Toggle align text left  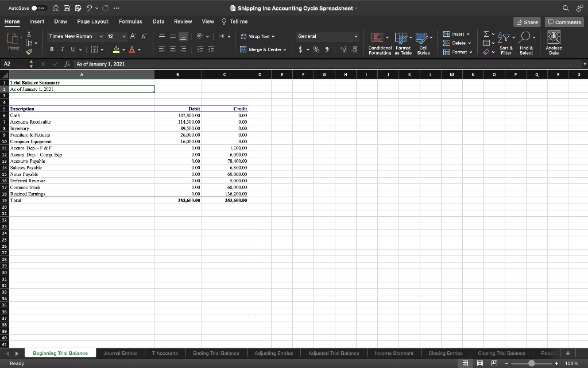(161, 49)
